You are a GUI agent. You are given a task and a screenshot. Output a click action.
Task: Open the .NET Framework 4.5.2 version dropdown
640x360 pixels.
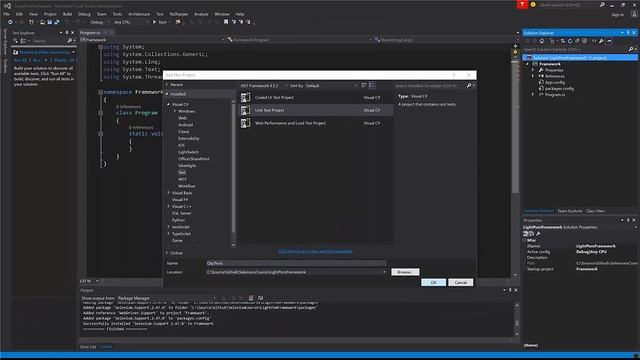click(264, 86)
